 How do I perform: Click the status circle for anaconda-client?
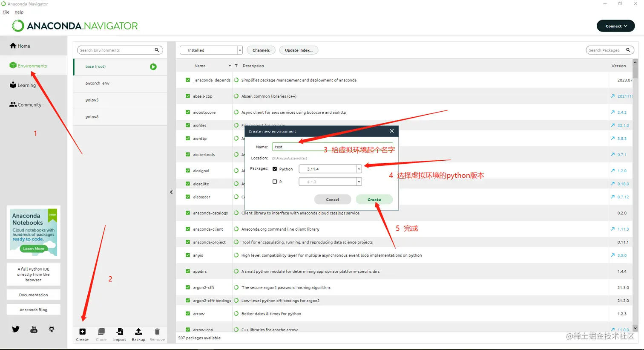tap(236, 229)
